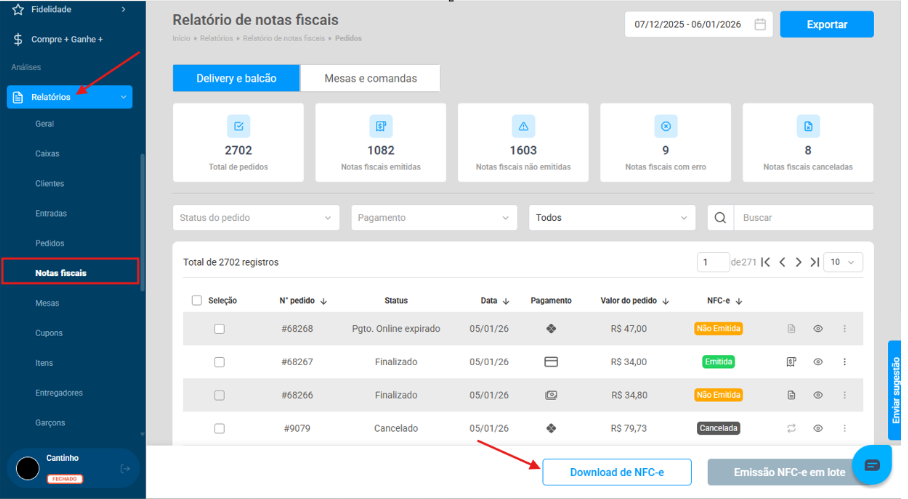Check the select-all Seleção checkbox

(x=197, y=300)
